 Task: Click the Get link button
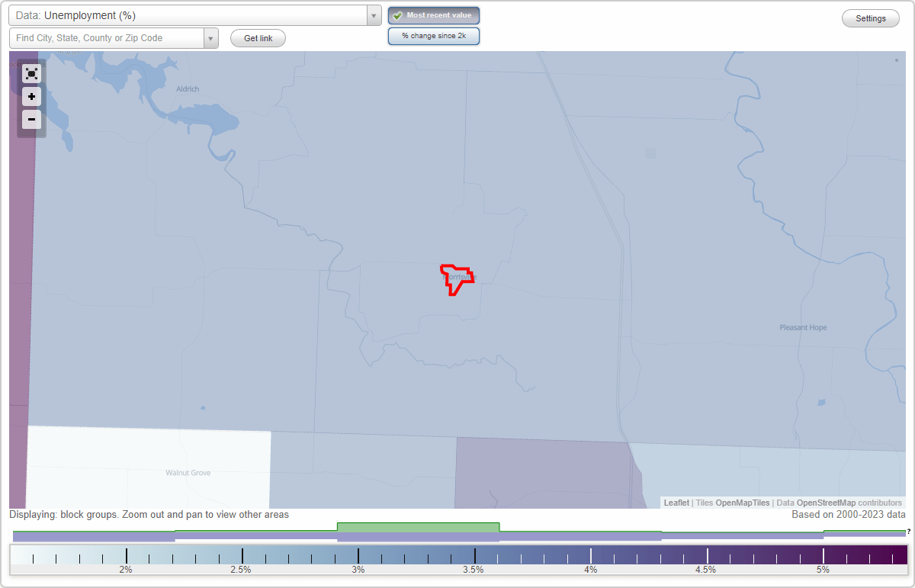pos(258,38)
